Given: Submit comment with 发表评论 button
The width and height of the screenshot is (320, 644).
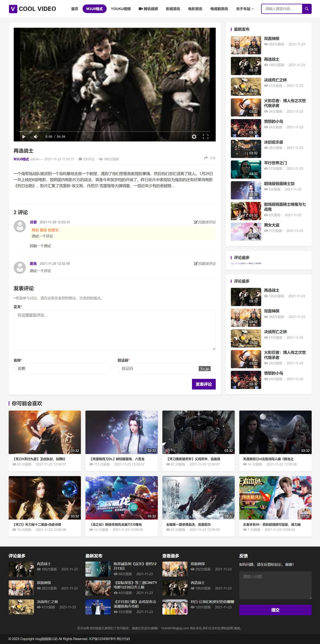Looking at the screenshot, I should (204, 384).
